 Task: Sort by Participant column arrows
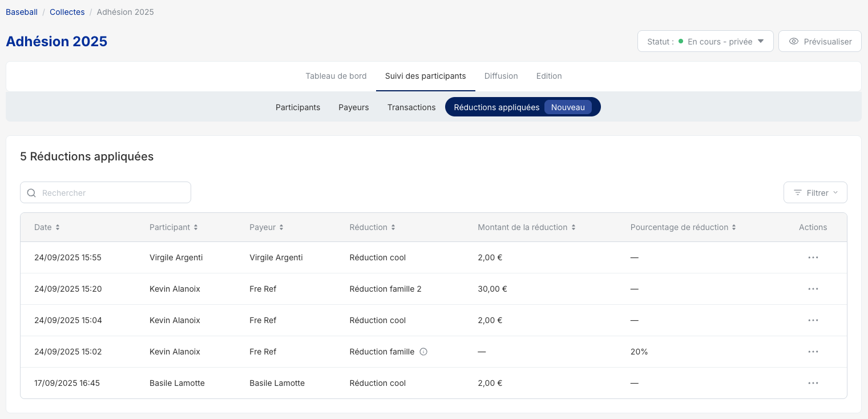pos(196,227)
